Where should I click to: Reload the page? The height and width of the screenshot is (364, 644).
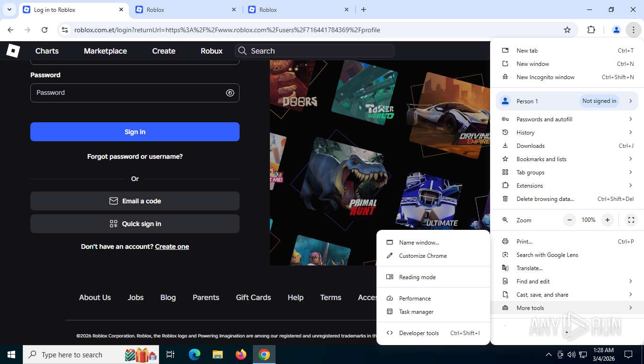pos(45,30)
